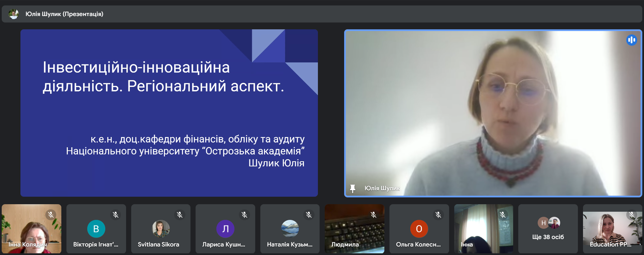
Task: Click the orange 'О' avatar of Ольга Колесн
Action: coord(419,229)
